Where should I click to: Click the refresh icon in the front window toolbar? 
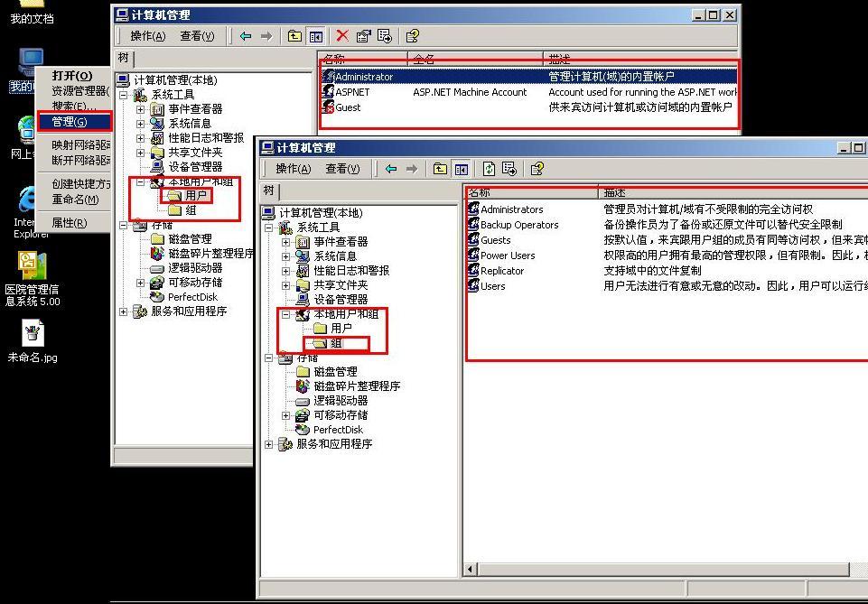point(489,169)
